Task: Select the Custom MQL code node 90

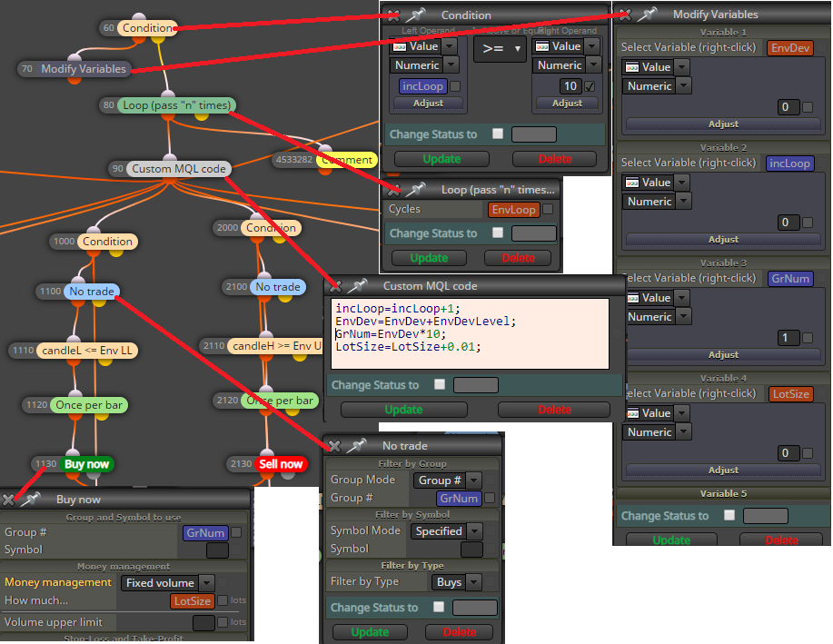Action: click(179, 168)
